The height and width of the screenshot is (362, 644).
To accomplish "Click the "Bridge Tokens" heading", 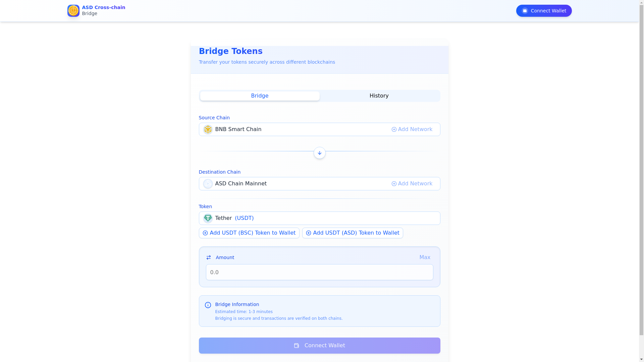I will (231, 51).
